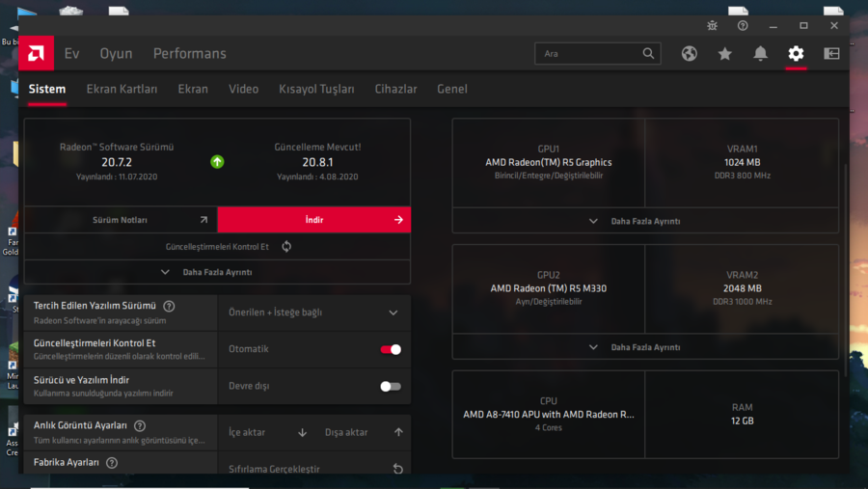The height and width of the screenshot is (489, 868).
Task: Click Güncelleştirmeleri Kontrol Et check button
Action: click(x=217, y=247)
